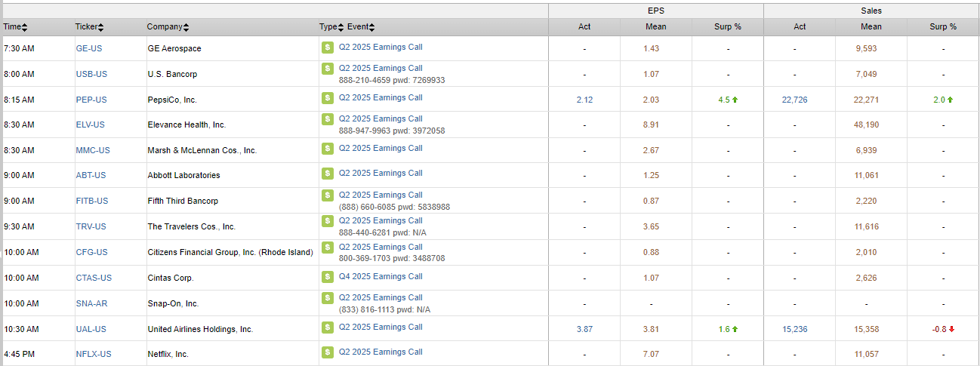Sort the table by Ticker column
The image size is (980, 366).
tap(89, 27)
